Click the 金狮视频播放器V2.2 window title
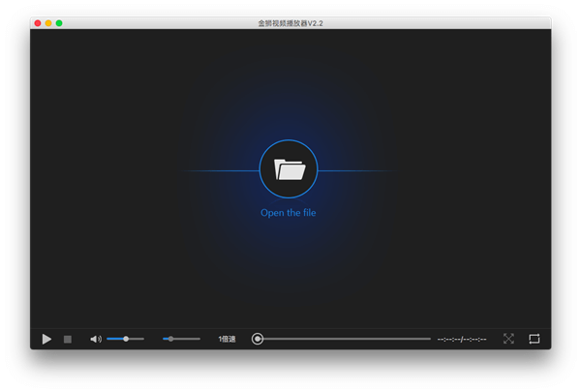The height and width of the screenshot is (392, 581). point(290,22)
